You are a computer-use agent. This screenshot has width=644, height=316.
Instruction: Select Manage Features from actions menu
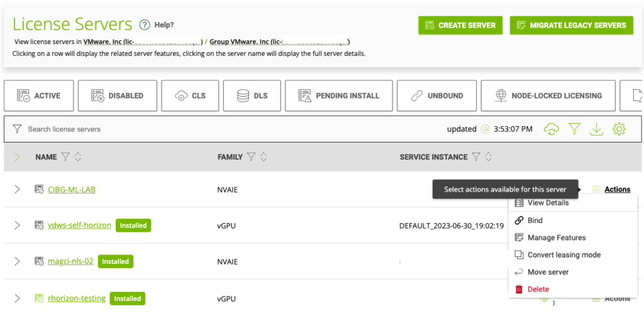point(556,237)
